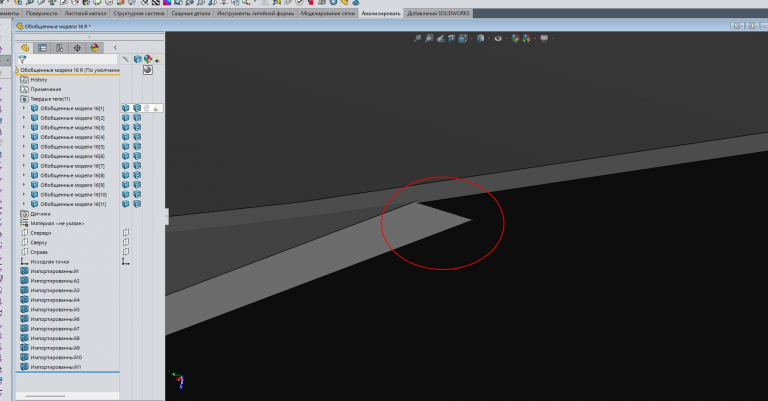The width and height of the screenshot is (768, 401).
Task: Select the root part Обобщенные модели 16 R
Action: [x=68, y=70]
